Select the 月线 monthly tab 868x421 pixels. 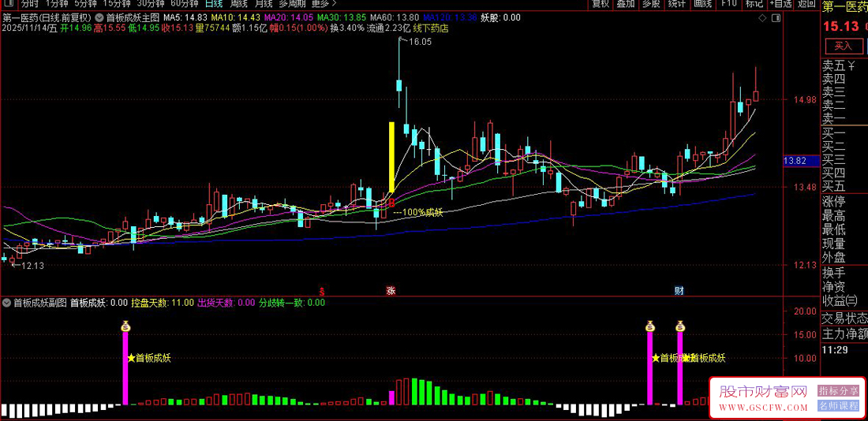click(x=264, y=4)
